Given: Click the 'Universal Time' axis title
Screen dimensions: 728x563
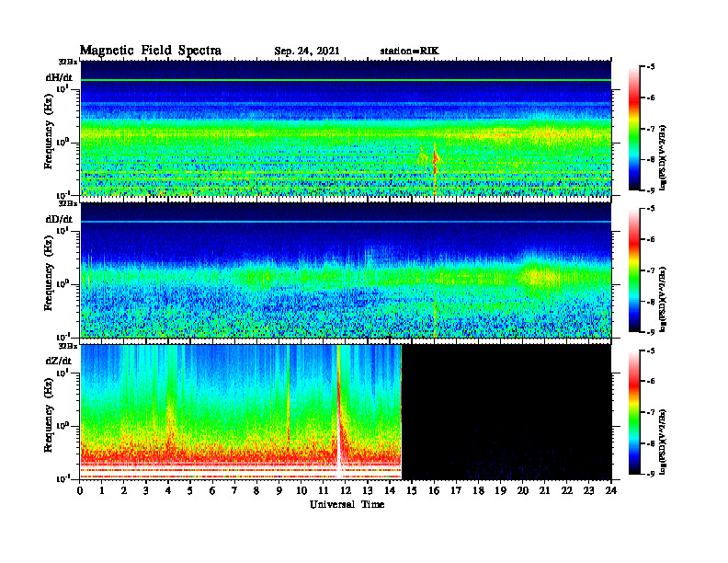Looking at the screenshot, I should tap(347, 504).
